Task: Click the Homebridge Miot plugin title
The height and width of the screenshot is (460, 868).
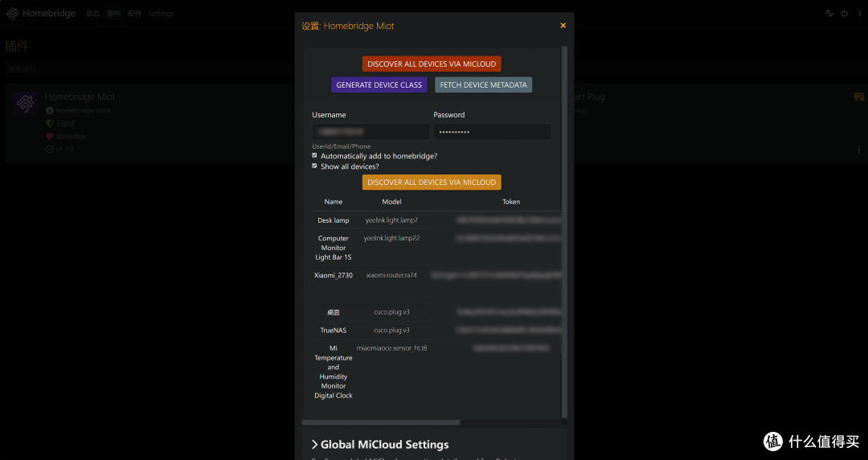Action: click(x=80, y=97)
